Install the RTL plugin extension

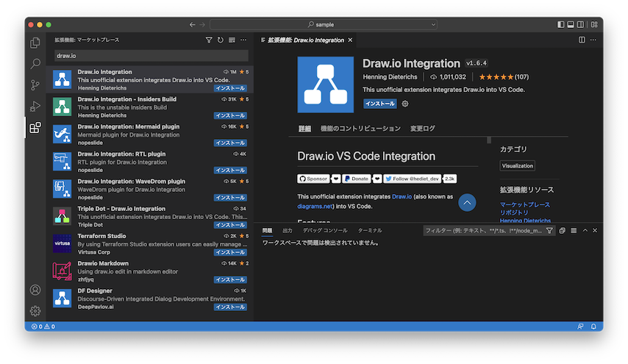click(230, 170)
